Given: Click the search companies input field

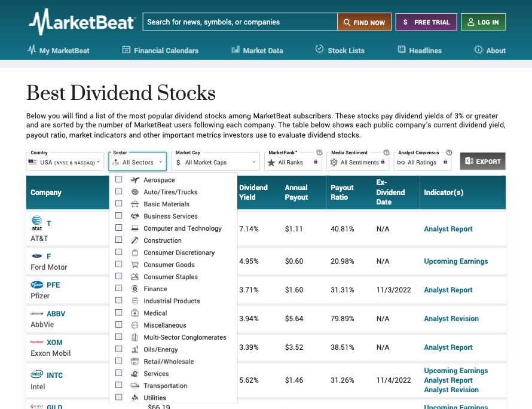Looking at the screenshot, I should point(239,22).
